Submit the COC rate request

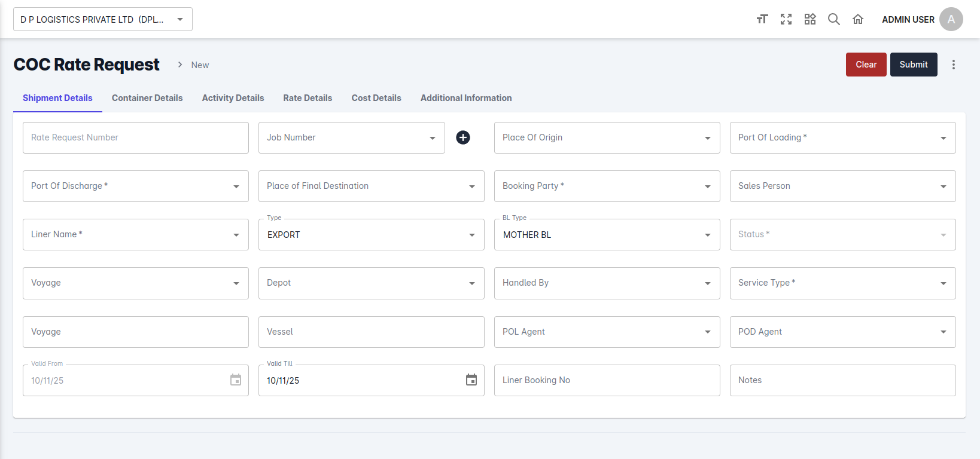point(913,65)
